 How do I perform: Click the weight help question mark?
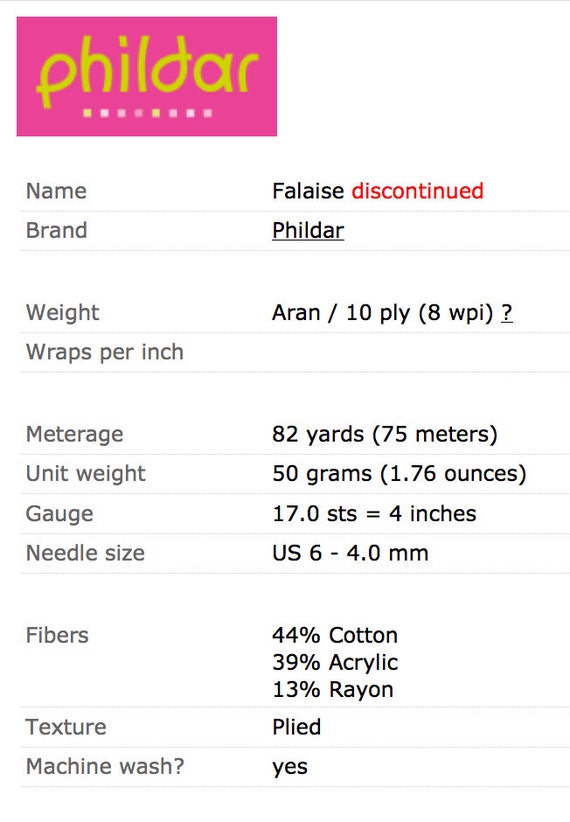[507, 313]
